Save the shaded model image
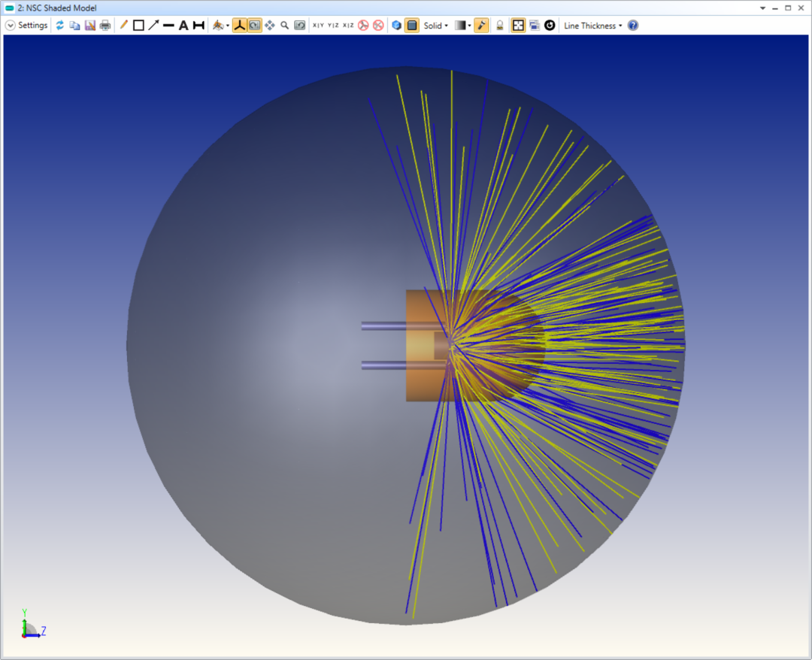 [x=90, y=25]
